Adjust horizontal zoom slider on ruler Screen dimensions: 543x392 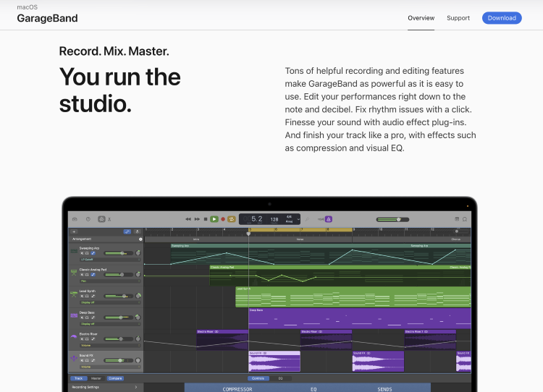coord(463,231)
